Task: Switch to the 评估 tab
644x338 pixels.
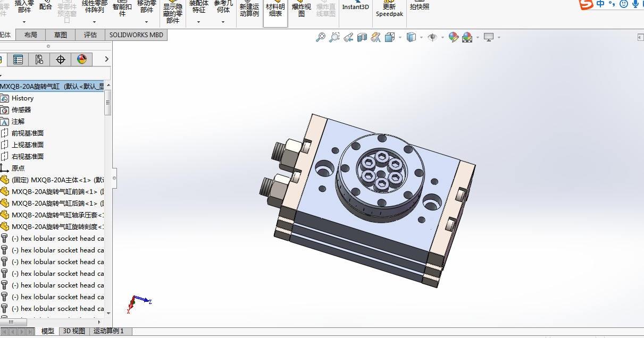Action: click(x=90, y=35)
